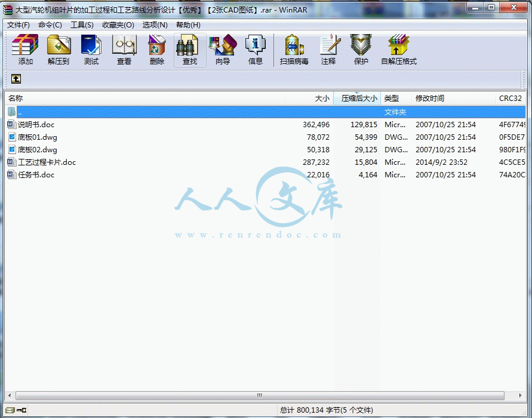Open the 帮助(H) menu
Screen dimensions: 532x418
[x=188, y=24]
